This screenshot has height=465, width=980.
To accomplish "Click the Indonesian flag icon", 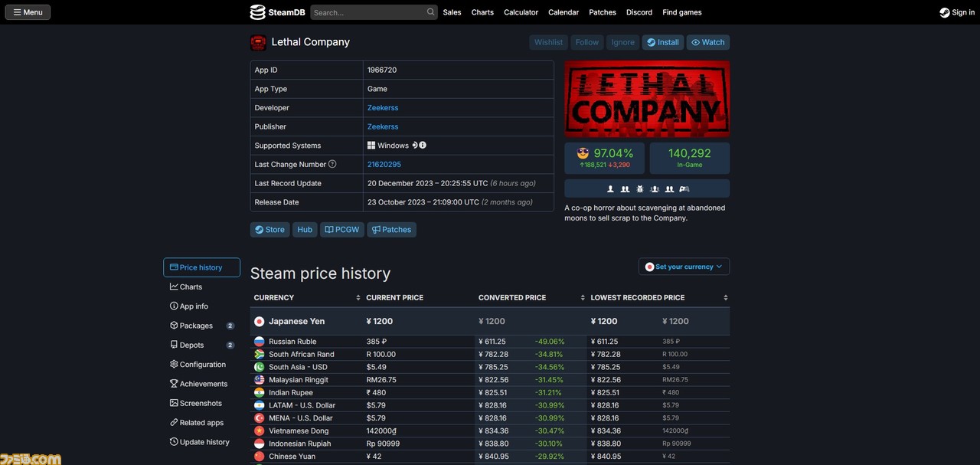I will pos(260,444).
